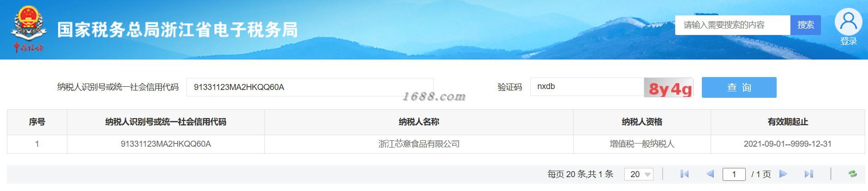Click the 纳税人名称 column header

tap(419, 122)
